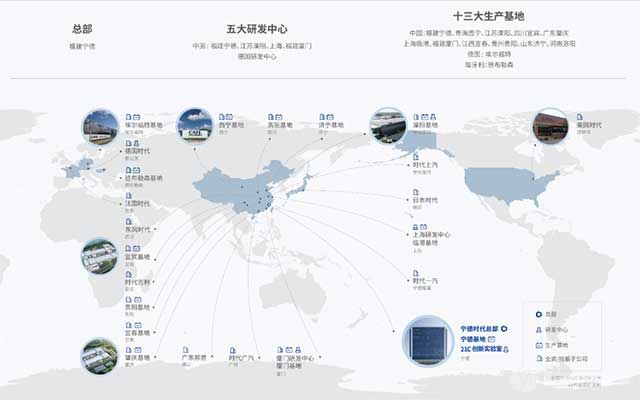Viewport: 640px width, 400px height.
Task: Click the production base icon above 洛阳基地
Action: 279,117
